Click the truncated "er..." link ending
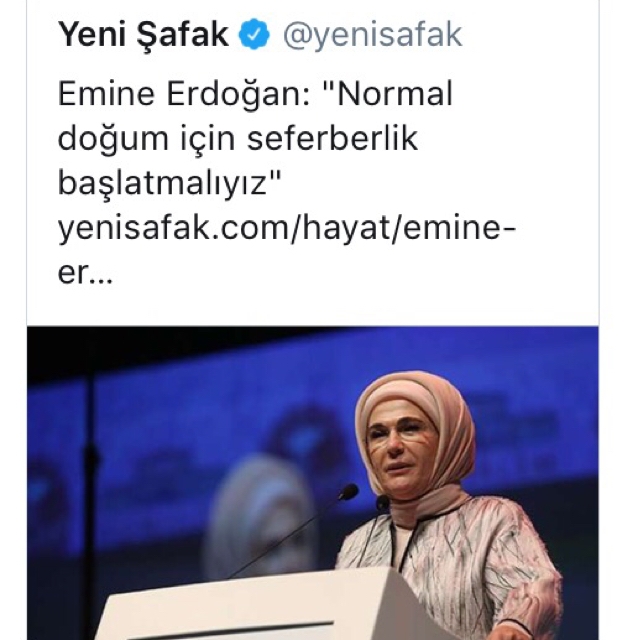Viewport: 638px width, 640px height. tap(85, 272)
